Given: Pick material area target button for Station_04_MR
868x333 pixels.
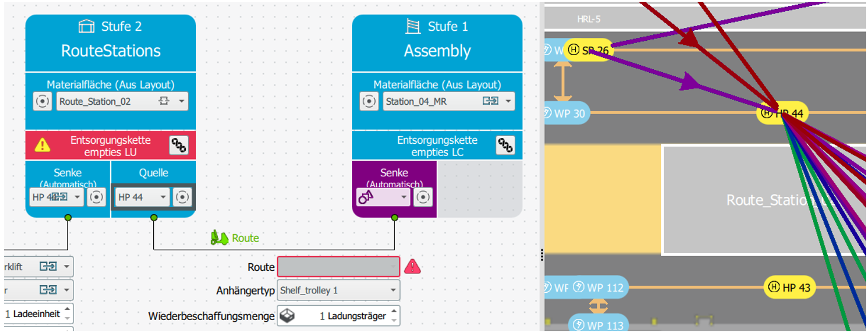Looking at the screenshot, I should point(369,101).
